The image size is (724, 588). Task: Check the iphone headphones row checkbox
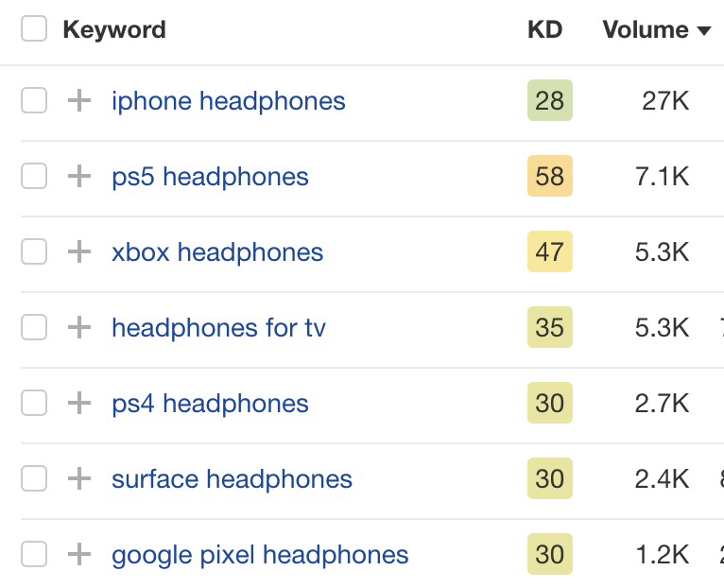[34, 100]
